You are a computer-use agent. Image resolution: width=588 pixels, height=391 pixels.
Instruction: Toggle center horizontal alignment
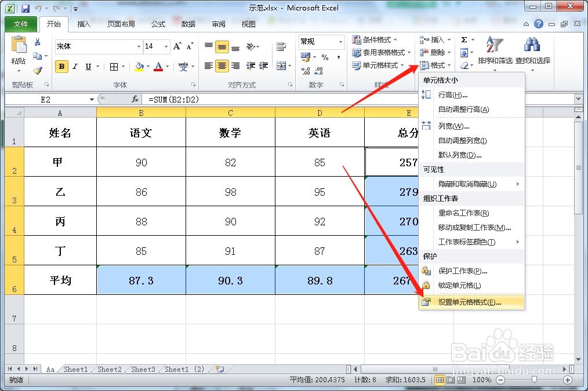coord(222,66)
